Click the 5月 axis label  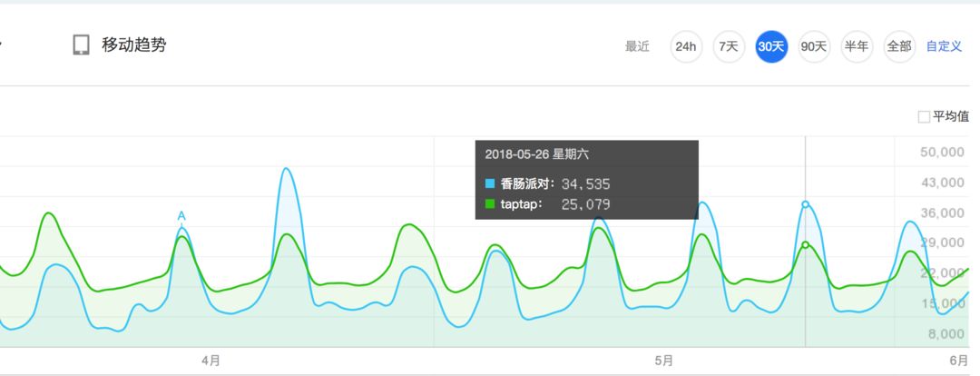coord(663,361)
